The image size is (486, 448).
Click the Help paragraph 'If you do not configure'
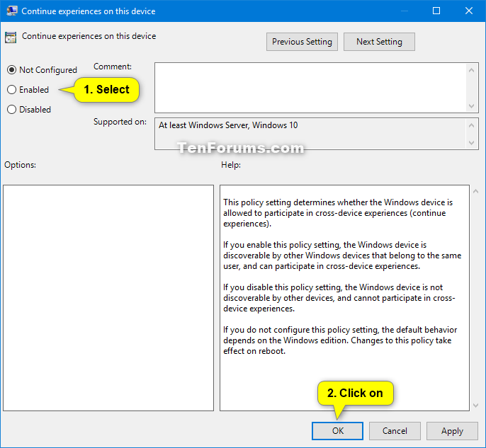(340, 340)
